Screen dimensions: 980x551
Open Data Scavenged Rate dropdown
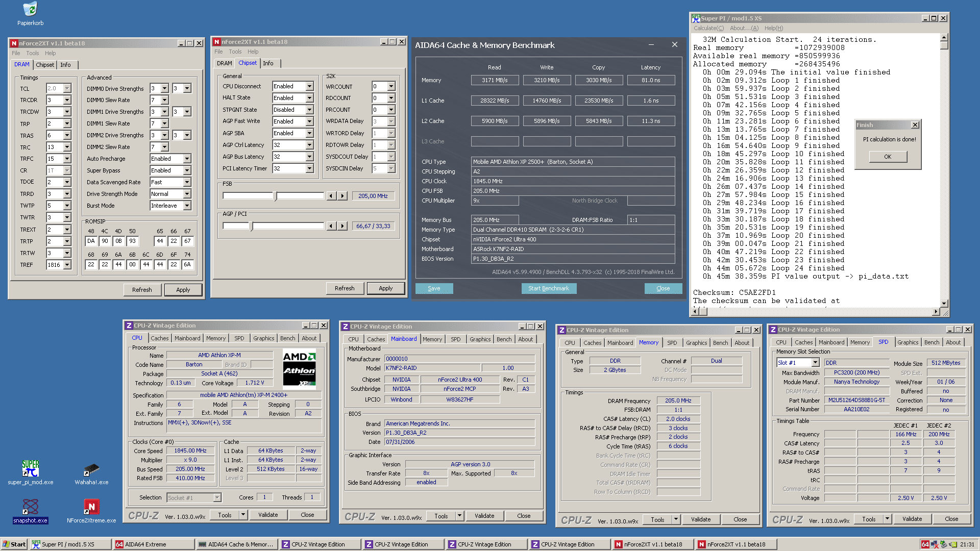[187, 182]
